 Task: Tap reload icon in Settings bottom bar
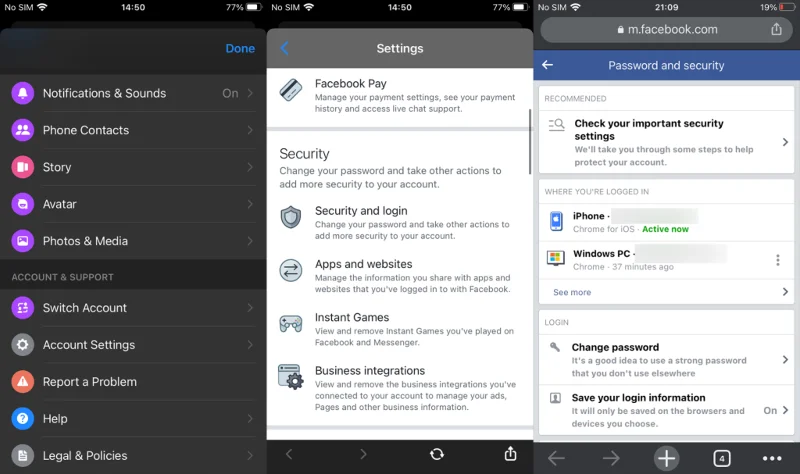coord(437,454)
